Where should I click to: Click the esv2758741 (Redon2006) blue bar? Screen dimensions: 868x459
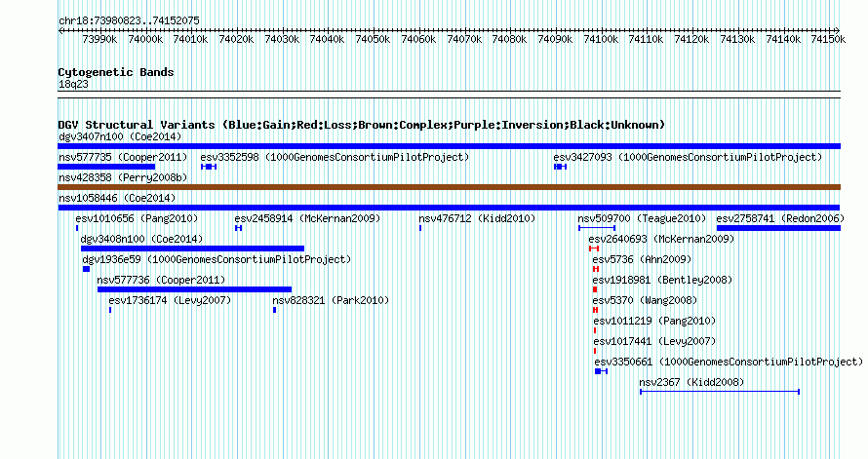[x=778, y=228]
